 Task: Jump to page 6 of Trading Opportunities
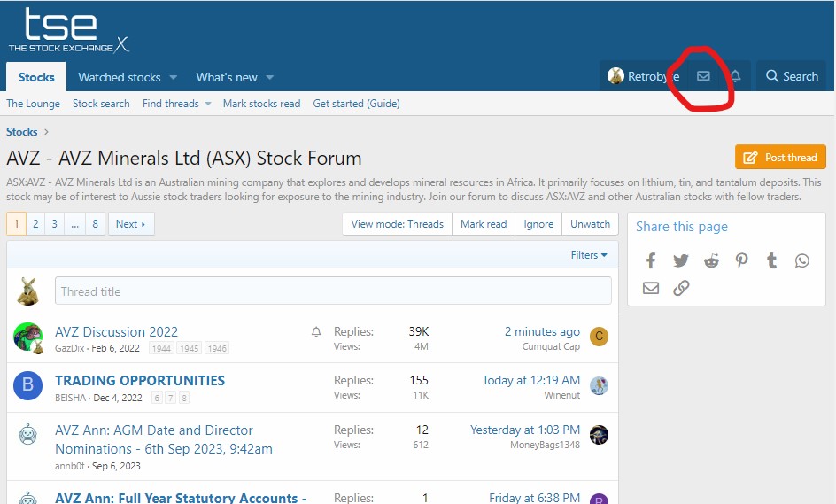click(157, 398)
